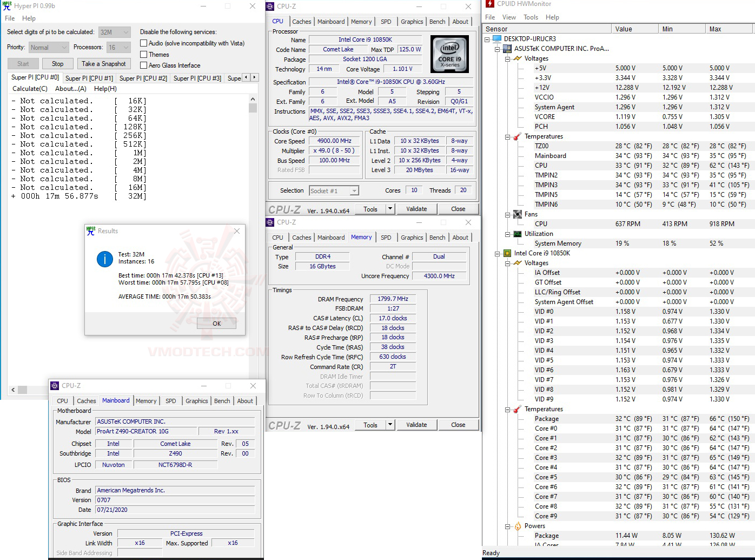The width and height of the screenshot is (755, 560).
Task: Click Take a Snapshot button
Action: [x=104, y=64]
